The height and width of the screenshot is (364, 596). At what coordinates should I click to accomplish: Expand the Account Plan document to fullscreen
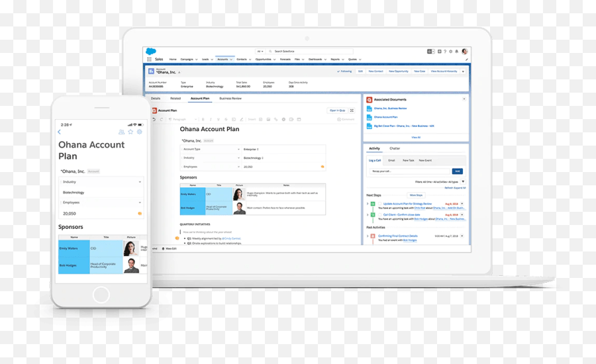point(352,111)
